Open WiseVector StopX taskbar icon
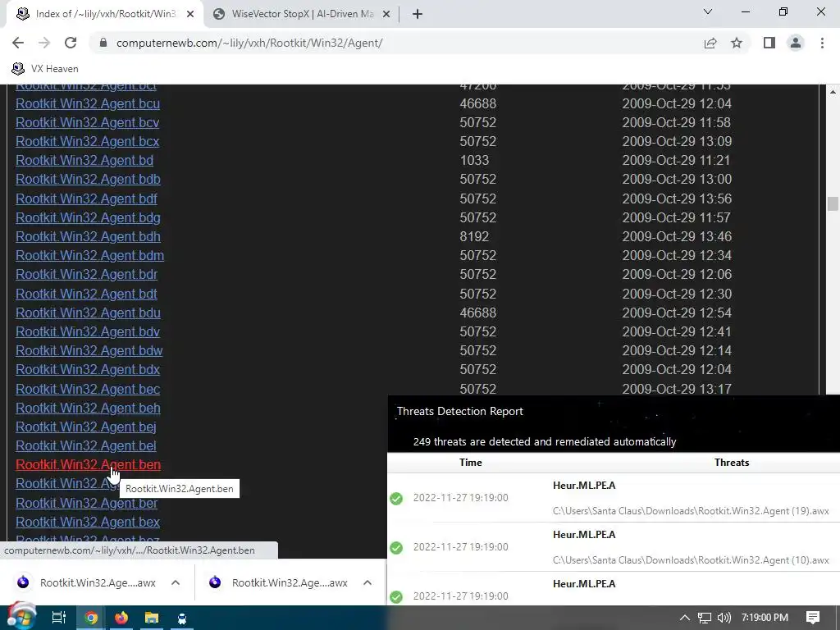The image size is (840, 630). tap(182, 618)
